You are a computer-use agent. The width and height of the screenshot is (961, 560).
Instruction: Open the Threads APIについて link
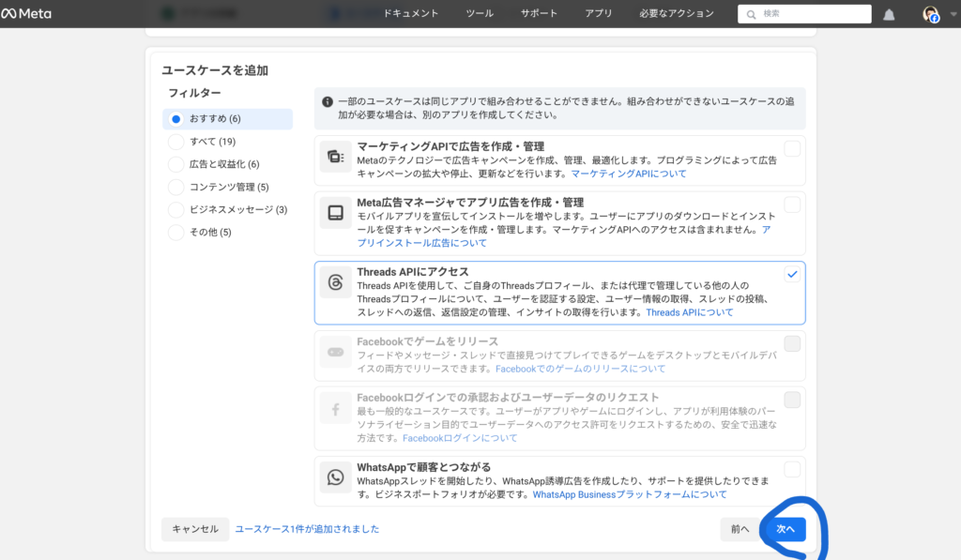690,312
